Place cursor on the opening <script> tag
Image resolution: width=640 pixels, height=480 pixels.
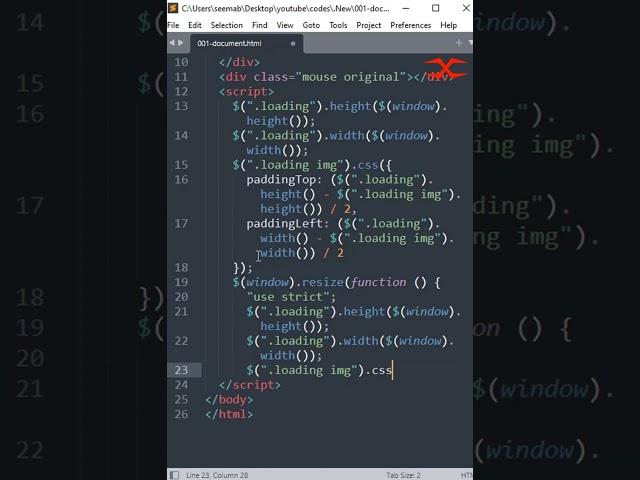click(x=246, y=91)
